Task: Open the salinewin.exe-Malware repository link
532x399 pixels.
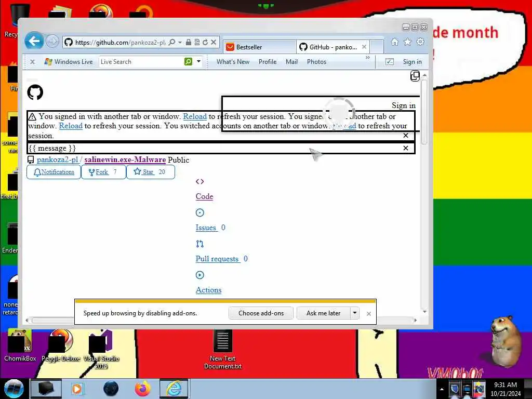Action: [x=125, y=160]
